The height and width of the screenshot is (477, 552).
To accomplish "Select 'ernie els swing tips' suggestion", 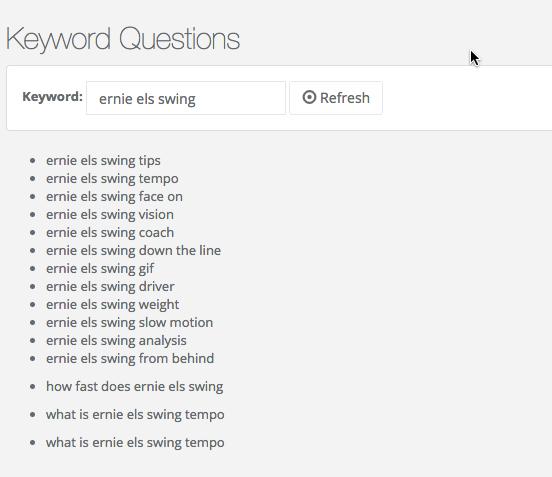I will pyautogui.click(x=103, y=161).
